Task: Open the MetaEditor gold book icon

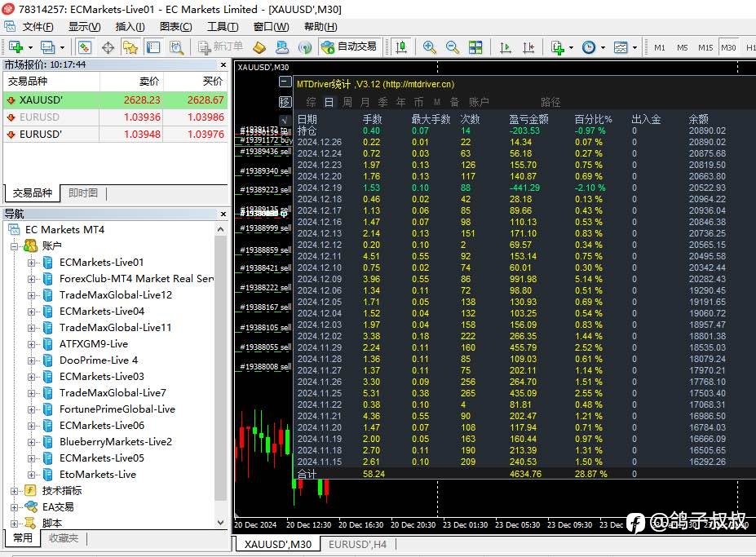Action: [x=259, y=46]
